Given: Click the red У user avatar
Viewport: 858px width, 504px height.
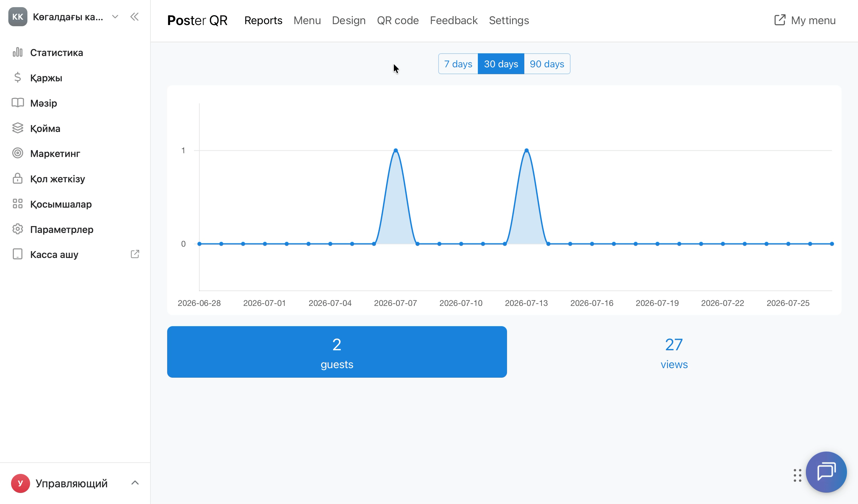Looking at the screenshot, I should tap(21, 483).
